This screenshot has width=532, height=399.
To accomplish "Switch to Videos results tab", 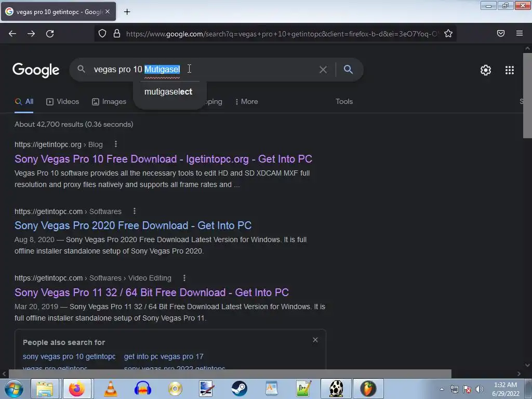I will tap(62, 101).
